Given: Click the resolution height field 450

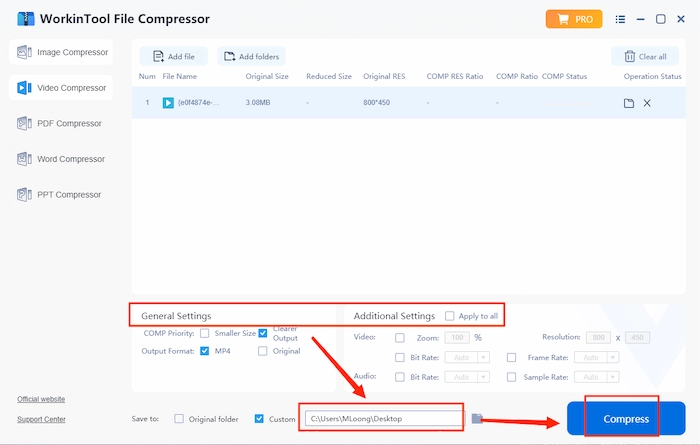Looking at the screenshot, I should tap(638, 337).
